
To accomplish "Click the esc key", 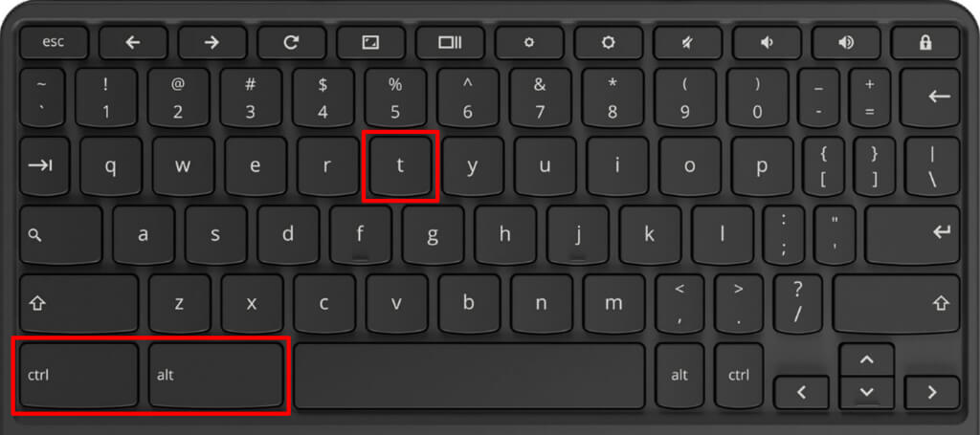I will pos(54,42).
